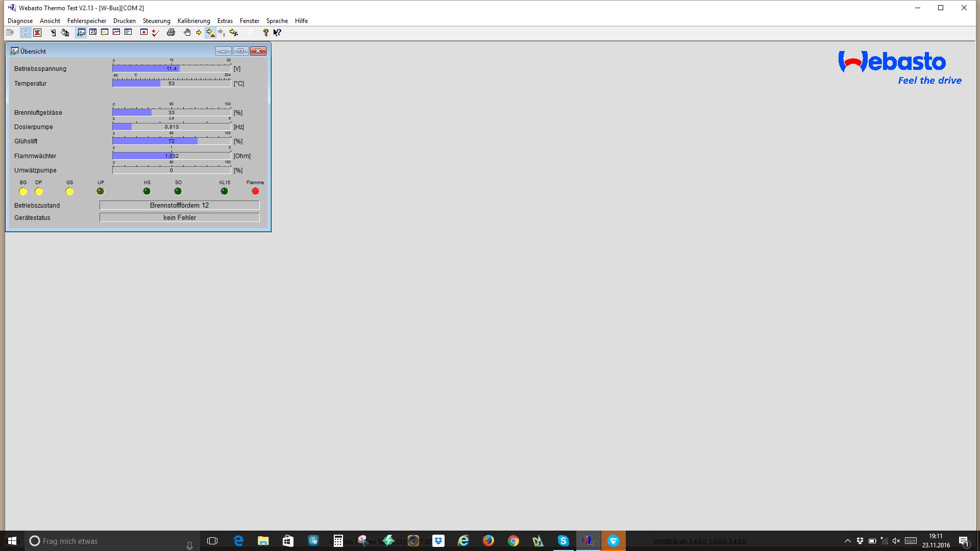This screenshot has width=980, height=551.
Task: Click the red Flamme indicator light
Action: 255,191
